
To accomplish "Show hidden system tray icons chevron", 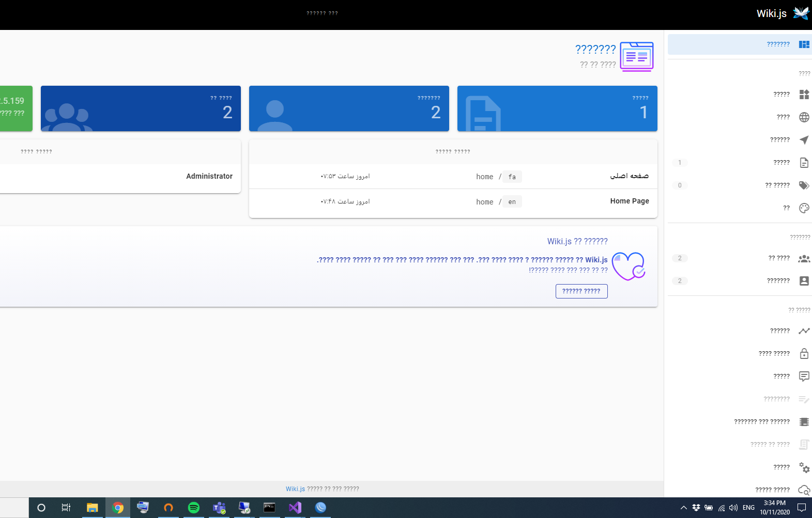I will [x=683, y=508].
